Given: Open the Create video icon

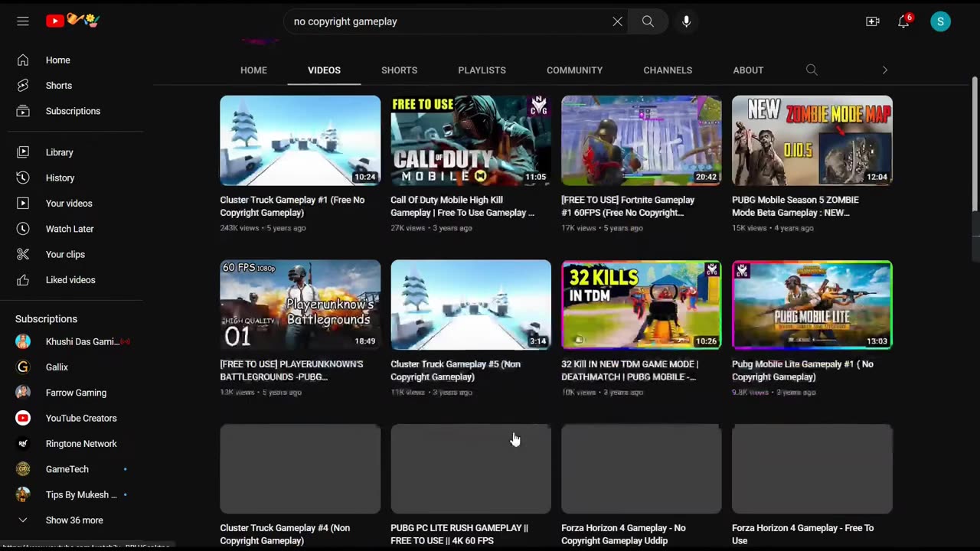Looking at the screenshot, I should (x=873, y=21).
